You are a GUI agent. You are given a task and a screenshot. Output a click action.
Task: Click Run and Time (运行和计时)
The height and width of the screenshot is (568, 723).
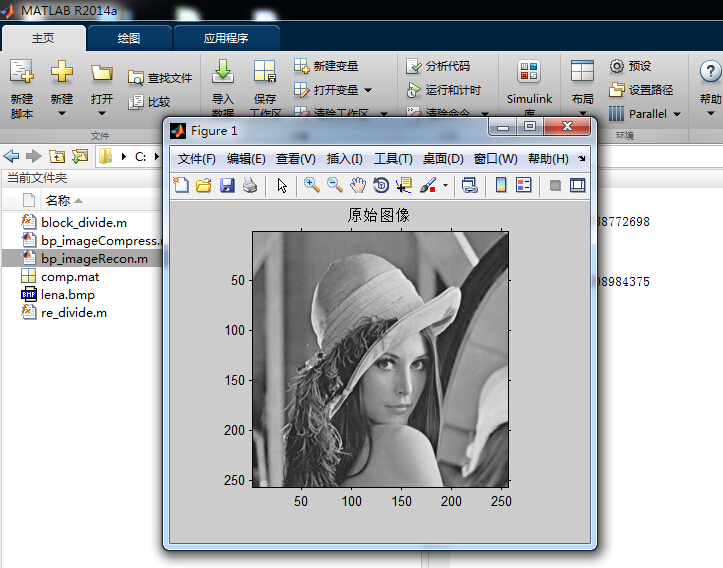(x=444, y=90)
